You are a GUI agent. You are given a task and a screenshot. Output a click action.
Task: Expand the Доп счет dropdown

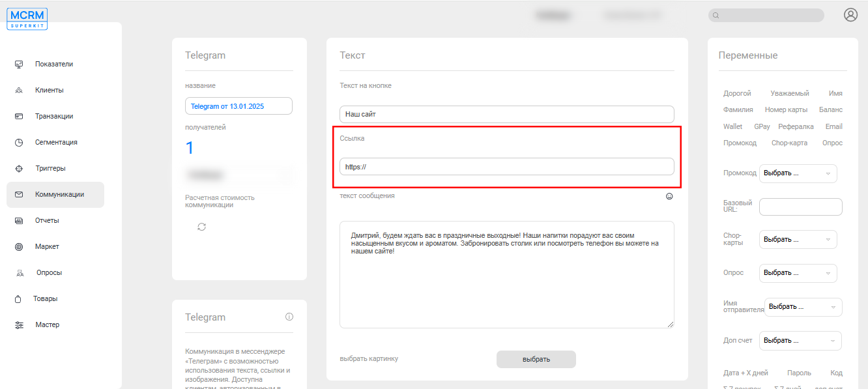pyautogui.click(x=800, y=340)
